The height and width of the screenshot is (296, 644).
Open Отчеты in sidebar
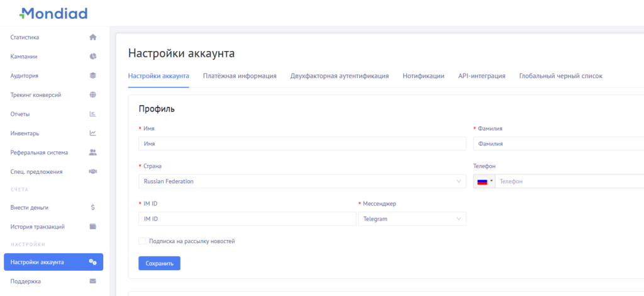[x=53, y=114]
